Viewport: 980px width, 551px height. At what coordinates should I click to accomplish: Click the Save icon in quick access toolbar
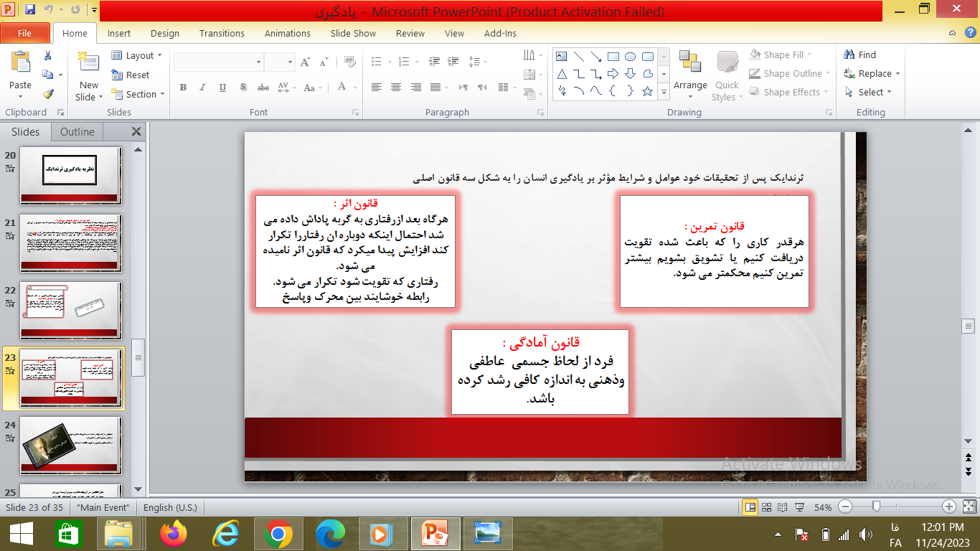(30, 10)
